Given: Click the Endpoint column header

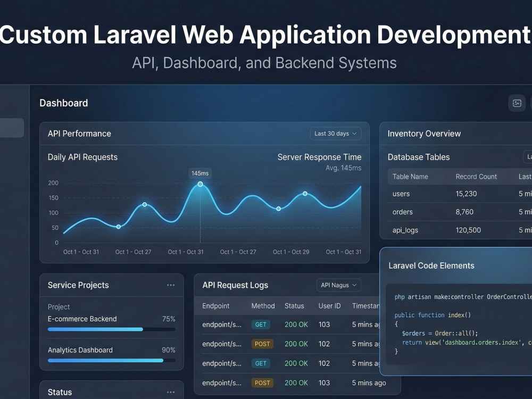Looking at the screenshot, I should (x=216, y=306).
